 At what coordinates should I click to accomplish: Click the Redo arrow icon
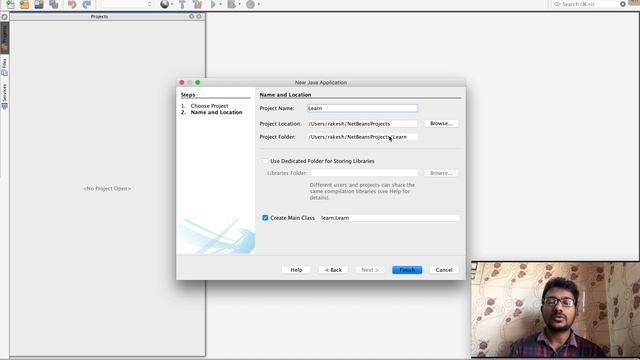86,4
